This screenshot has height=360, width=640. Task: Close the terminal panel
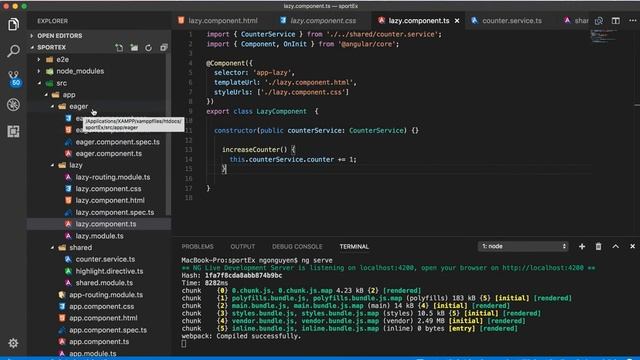tap(632, 247)
